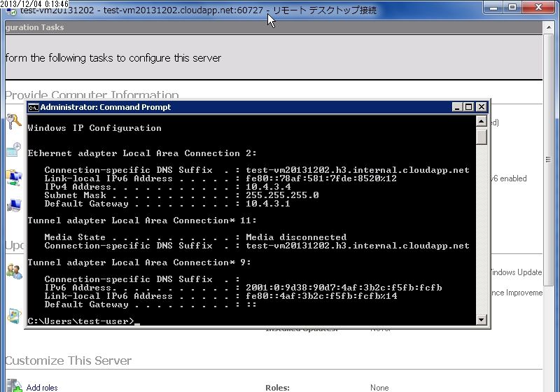Click the 'Media disconnected' text
The height and width of the screenshot is (392, 560).
pos(296,237)
